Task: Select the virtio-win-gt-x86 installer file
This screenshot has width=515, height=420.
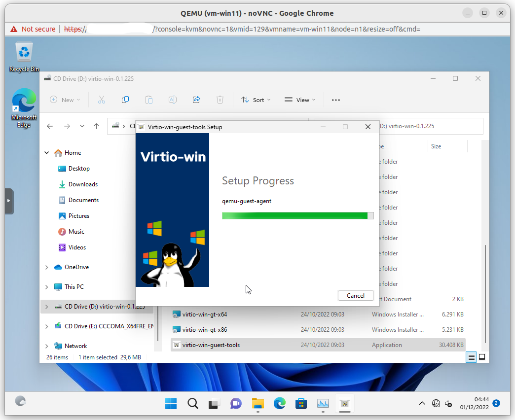Action: (x=318, y=330)
